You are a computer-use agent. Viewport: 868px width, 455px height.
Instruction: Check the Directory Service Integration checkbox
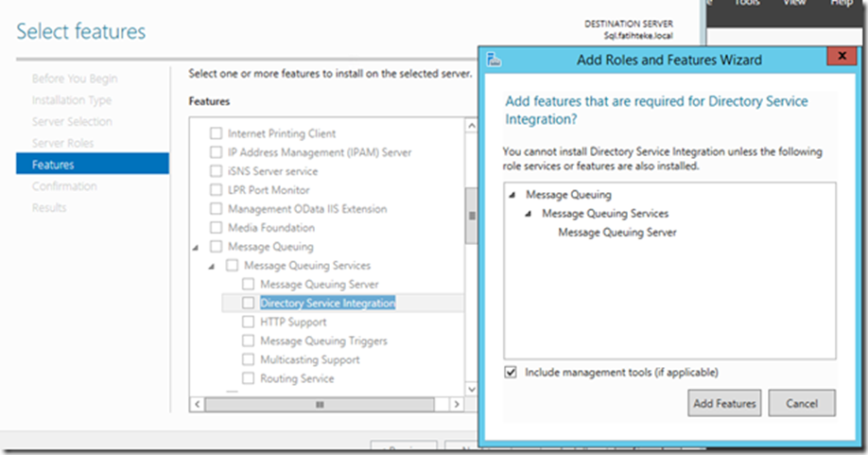(248, 304)
